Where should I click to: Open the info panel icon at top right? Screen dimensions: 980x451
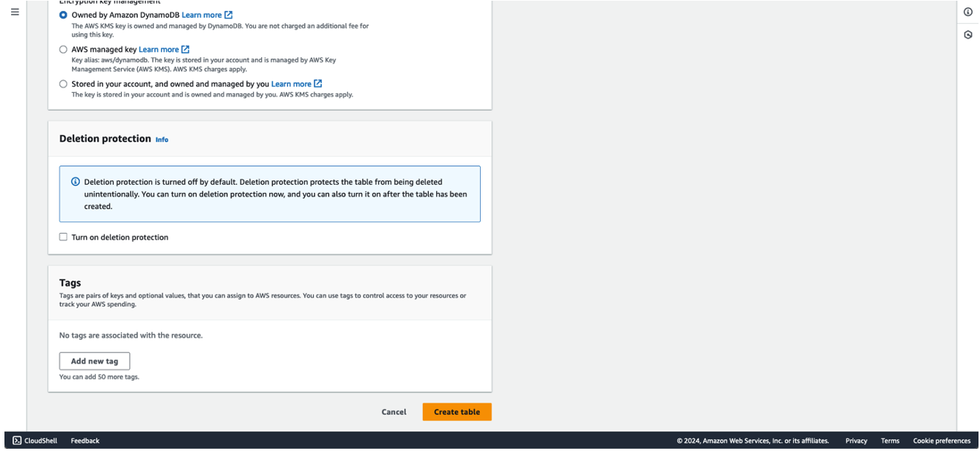968,12
